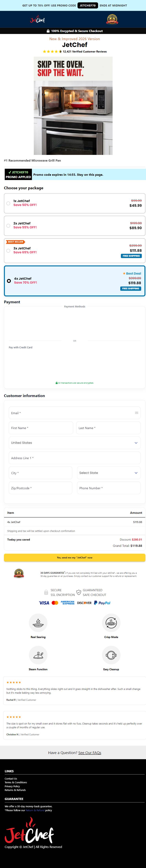Open the Privacy Policy footer link

click(x=12, y=786)
